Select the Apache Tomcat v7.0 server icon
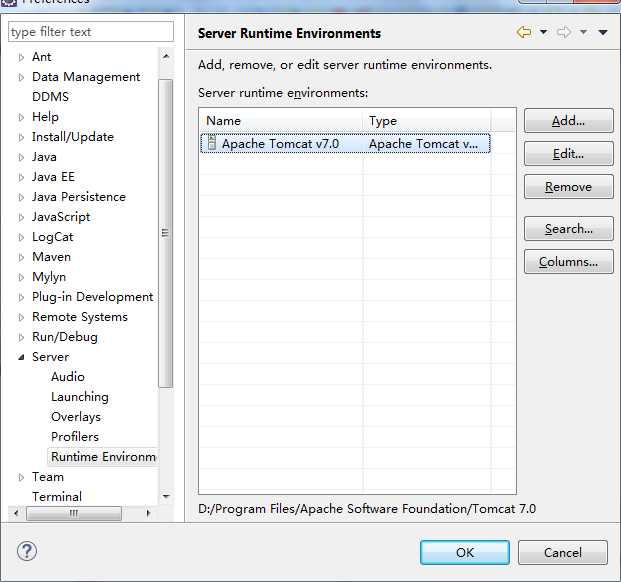 point(212,143)
